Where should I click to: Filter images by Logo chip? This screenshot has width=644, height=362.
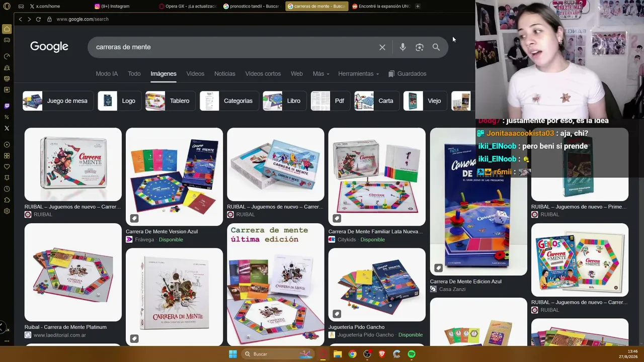pos(119,101)
